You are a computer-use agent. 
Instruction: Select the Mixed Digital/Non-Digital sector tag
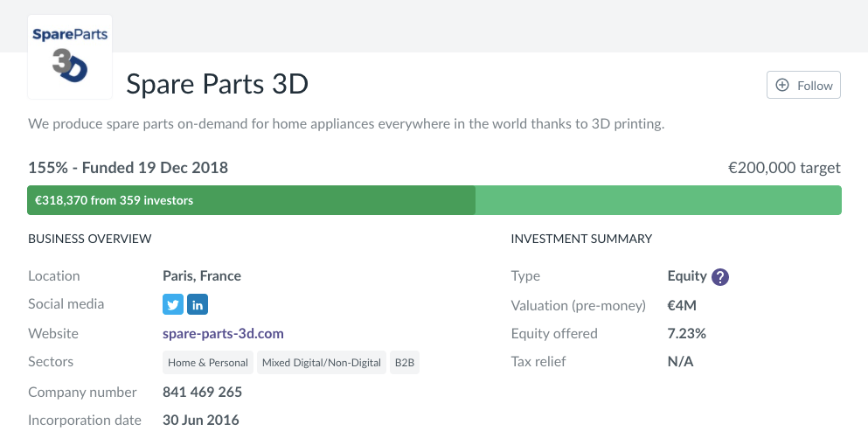[x=322, y=363]
